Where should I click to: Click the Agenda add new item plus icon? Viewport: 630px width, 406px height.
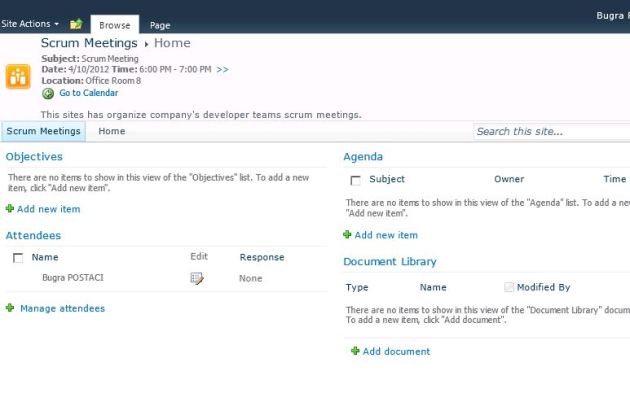[347, 235]
